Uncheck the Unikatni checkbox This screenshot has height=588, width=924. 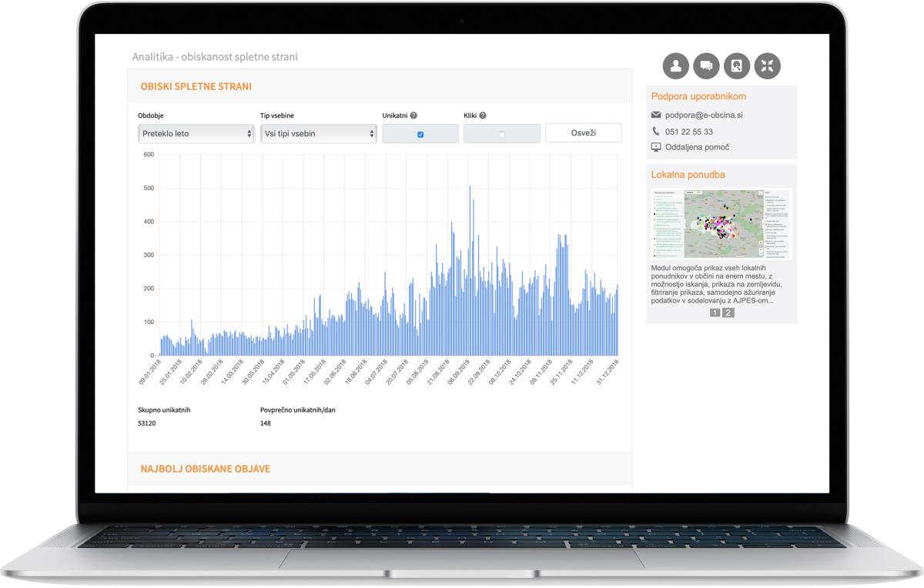tap(420, 134)
